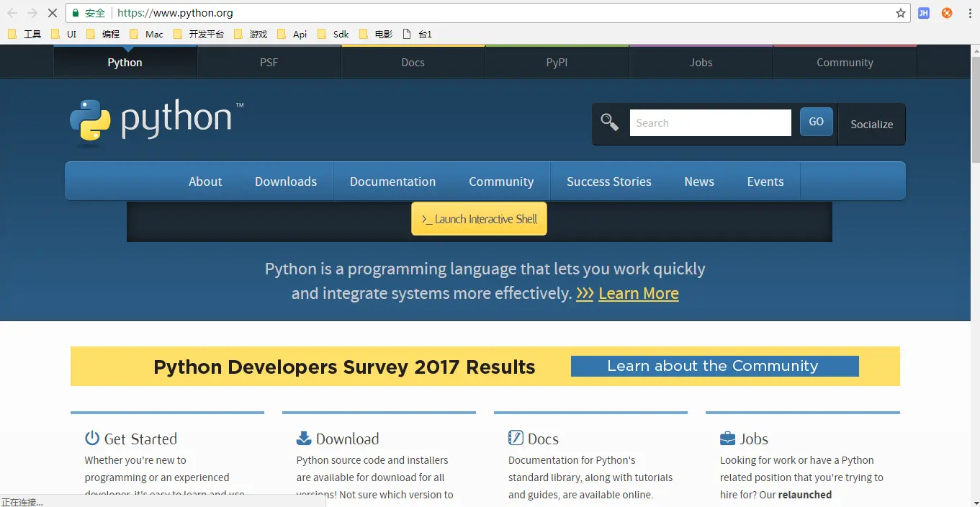980x507 pixels.
Task: Click the page vertical scrollbar thumb
Action: [x=975, y=109]
